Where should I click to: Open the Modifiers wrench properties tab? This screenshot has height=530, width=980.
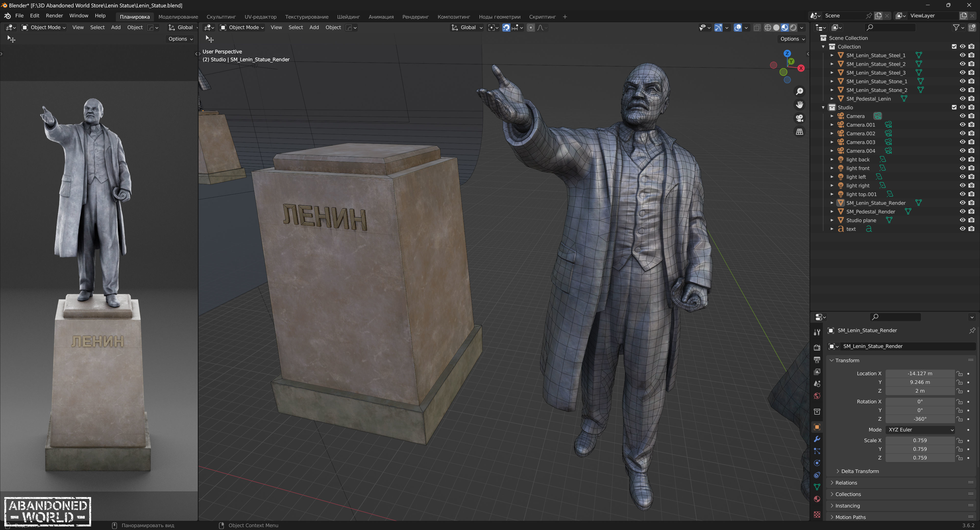[x=817, y=439]
